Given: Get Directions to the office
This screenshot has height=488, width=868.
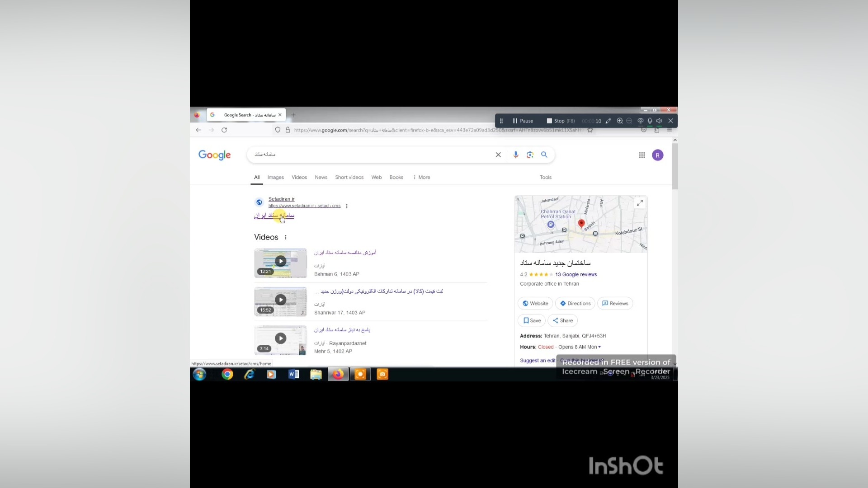Looking at the screenshot, I should point(576,304).
